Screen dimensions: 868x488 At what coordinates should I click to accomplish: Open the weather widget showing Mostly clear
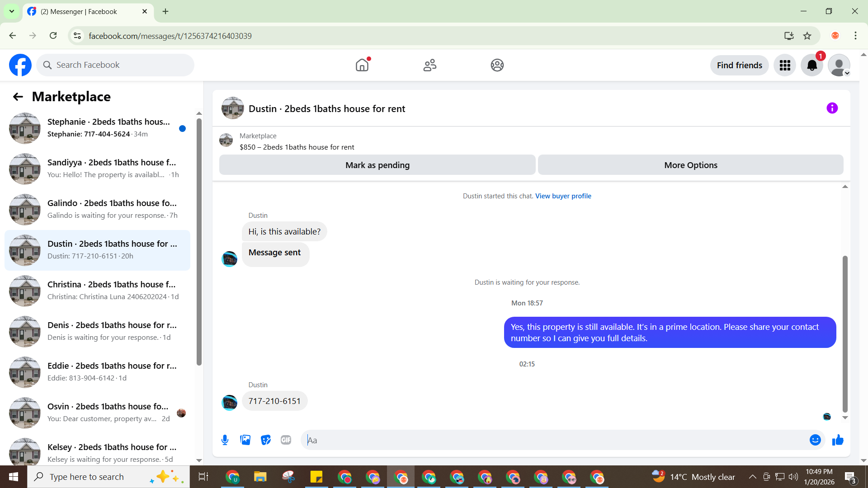693,477
